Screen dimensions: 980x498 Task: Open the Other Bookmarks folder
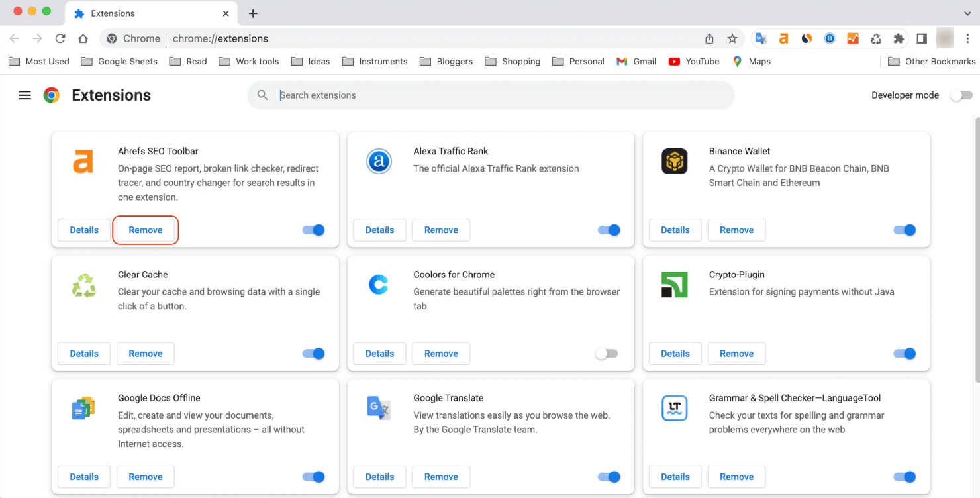coord(932,62)
